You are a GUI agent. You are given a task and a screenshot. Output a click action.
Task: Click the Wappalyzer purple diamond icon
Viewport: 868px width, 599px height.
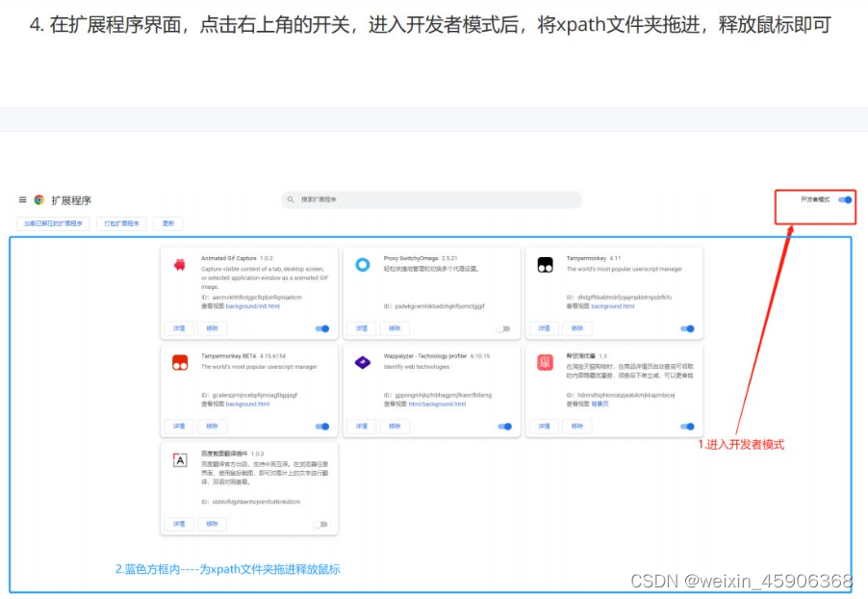pos(364,361)
